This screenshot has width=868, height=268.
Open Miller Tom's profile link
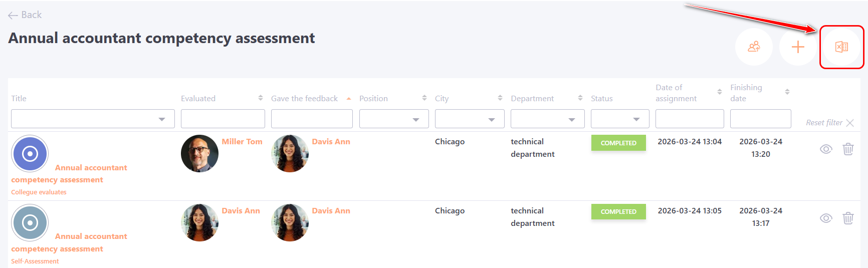[x=242, y=142]
